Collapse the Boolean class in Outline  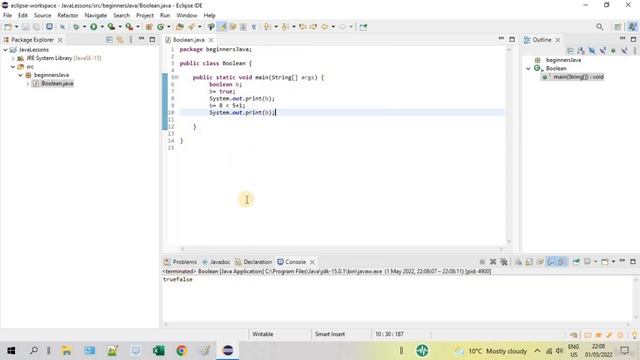(528, 69)
